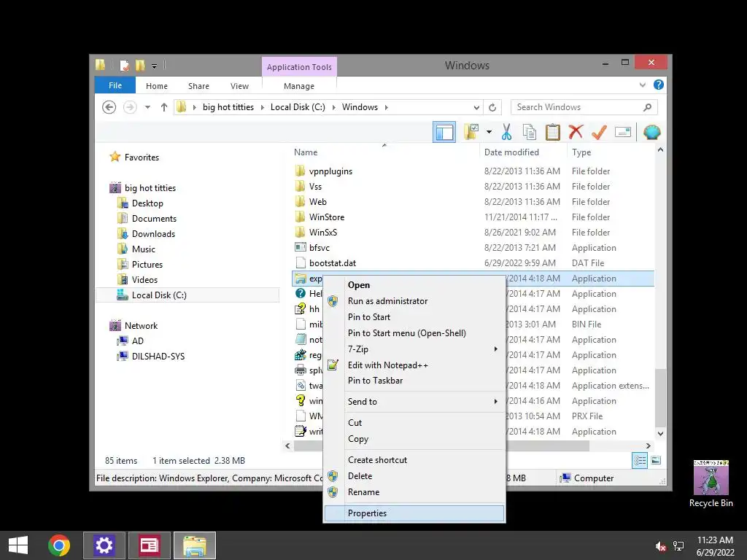Choose Edit with Notepad++
747x560 pixels.
pos(414,365)
